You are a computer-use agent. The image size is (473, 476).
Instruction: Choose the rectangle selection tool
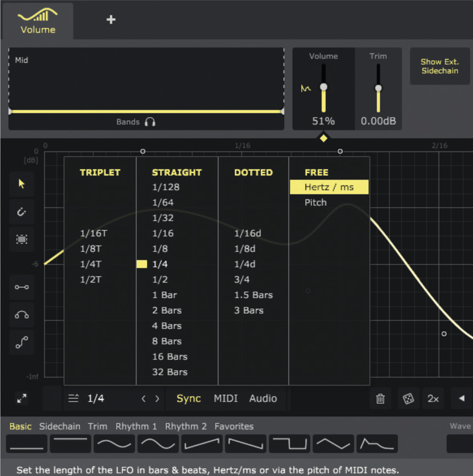tap(22, 239)
